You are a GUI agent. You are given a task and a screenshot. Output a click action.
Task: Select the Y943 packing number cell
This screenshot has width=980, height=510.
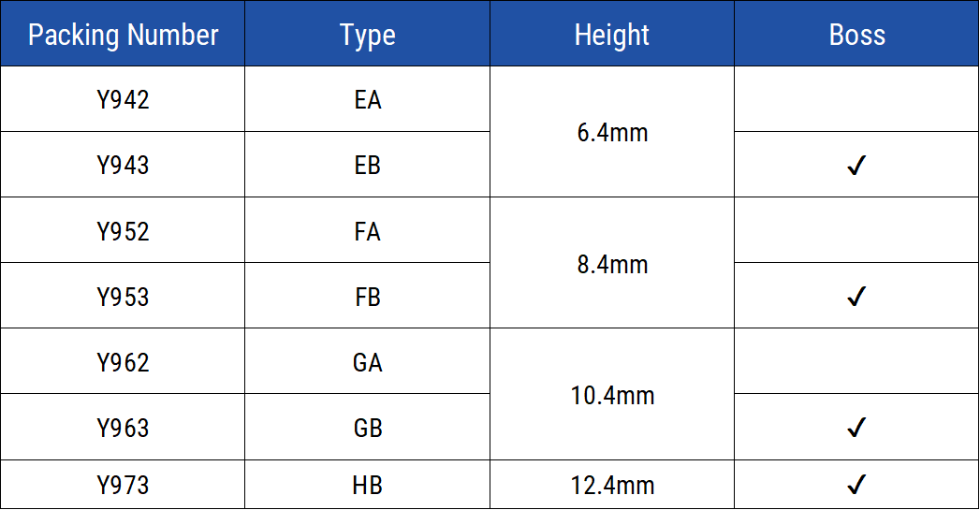123,165
